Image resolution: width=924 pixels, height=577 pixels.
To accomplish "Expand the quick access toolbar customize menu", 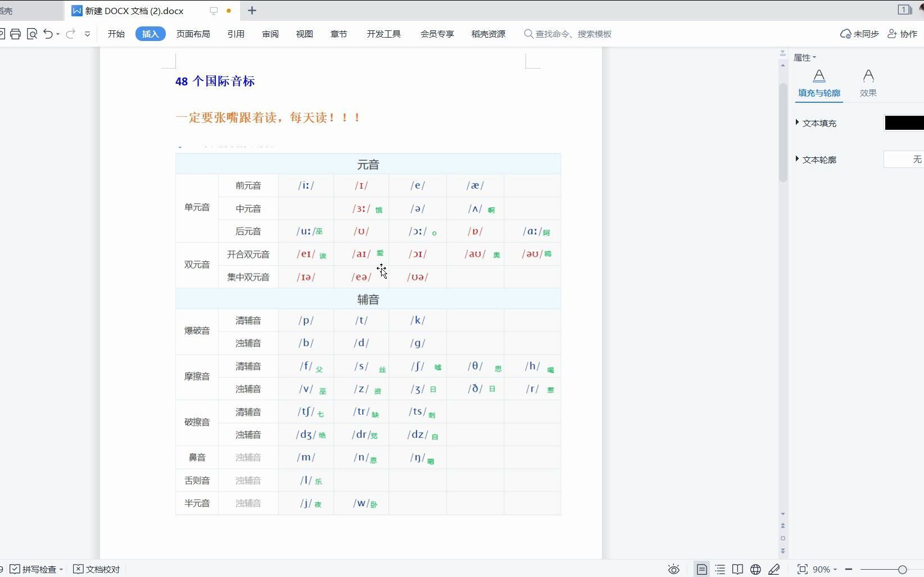I will point(87,34).
